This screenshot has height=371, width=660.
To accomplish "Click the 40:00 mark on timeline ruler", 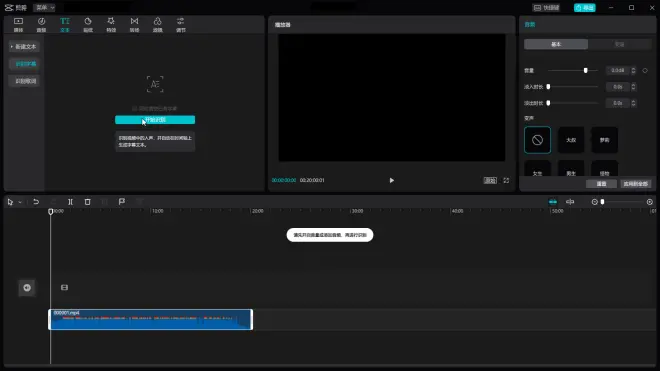I will click(458, 211).
